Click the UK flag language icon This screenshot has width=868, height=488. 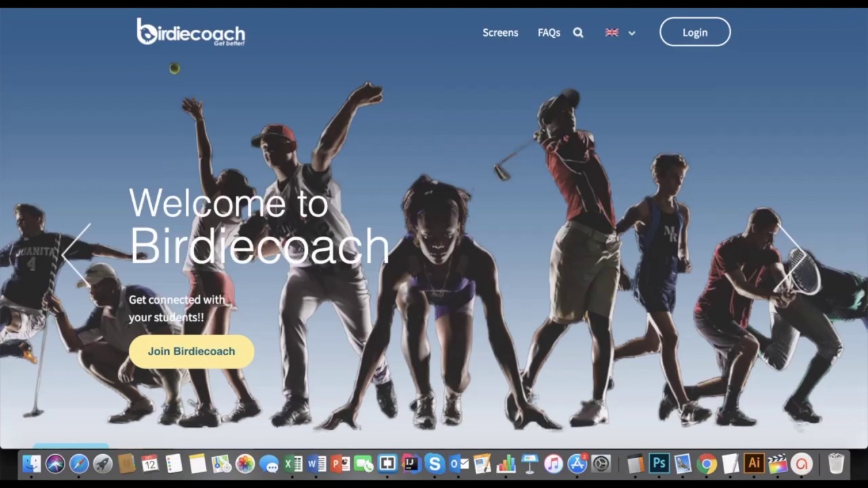coord(612,33)
